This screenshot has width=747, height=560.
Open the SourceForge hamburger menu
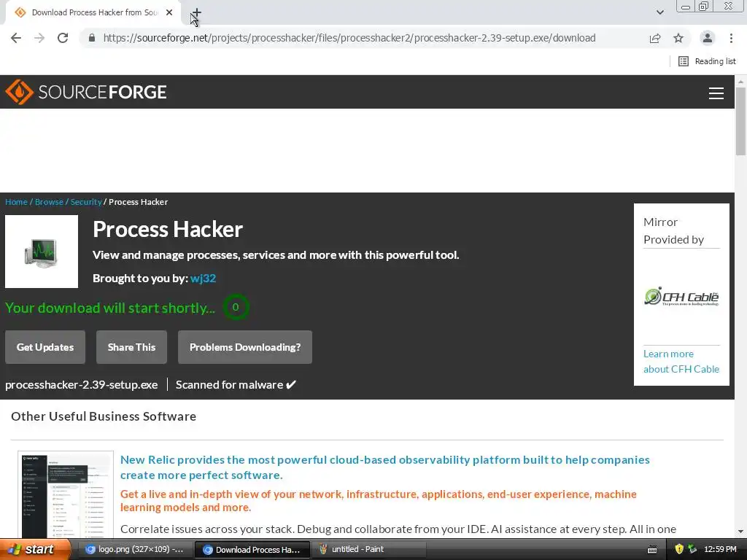point(716,93)
